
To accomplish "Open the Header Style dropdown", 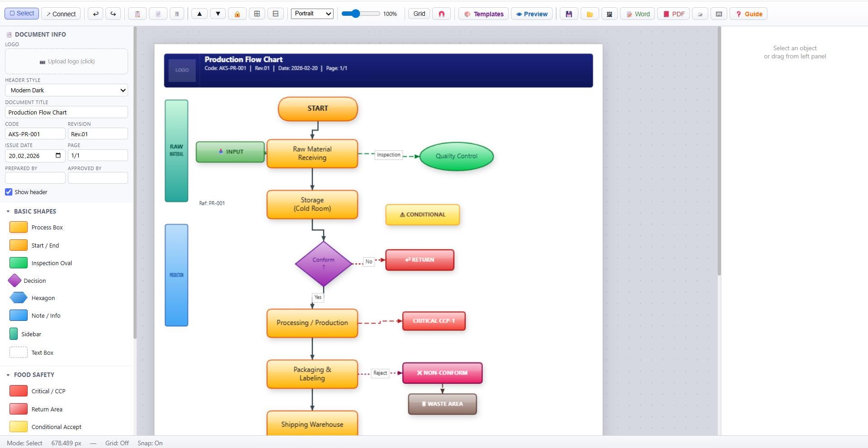I will 67,90.
